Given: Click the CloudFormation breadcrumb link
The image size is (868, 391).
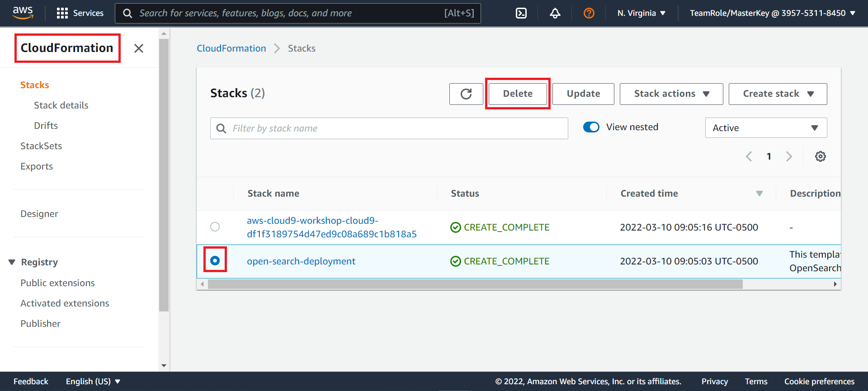Looking at the screenshot, I should tap(231, 48).
